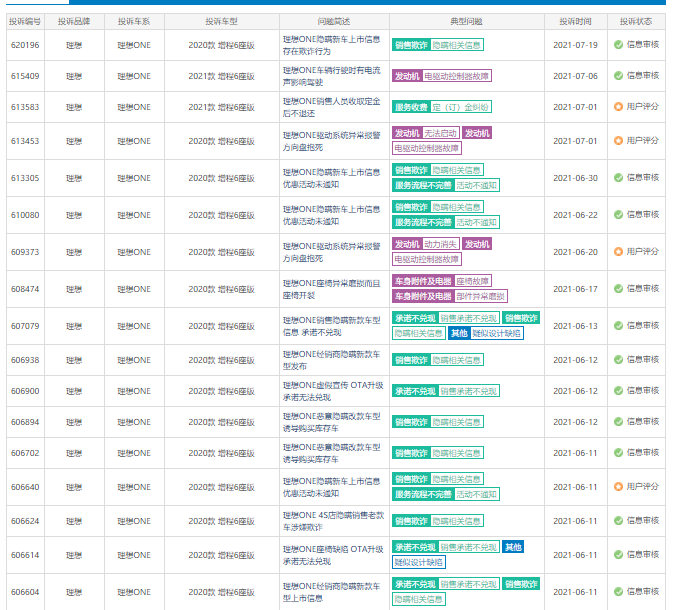This screenshot has width=674, height=610.
Task: Click the 部件异常磨损 tag
Action: pos(481,296)
